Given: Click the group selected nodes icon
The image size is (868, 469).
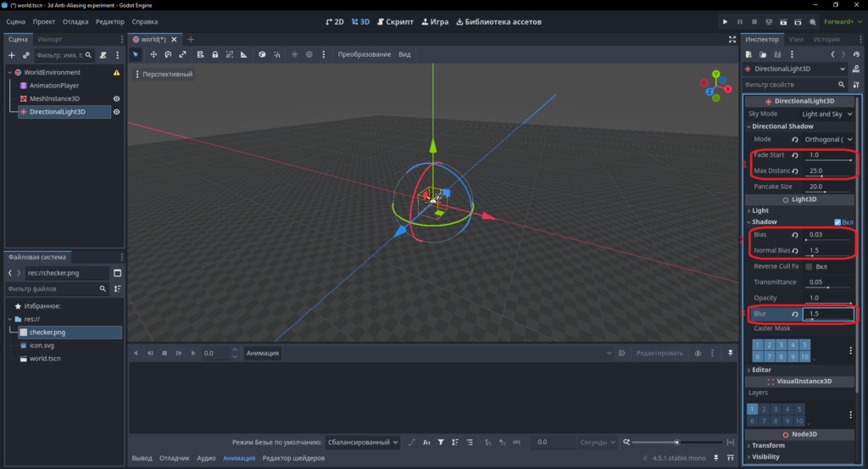Looking at the screenshot, I should (x=229, y=54).
